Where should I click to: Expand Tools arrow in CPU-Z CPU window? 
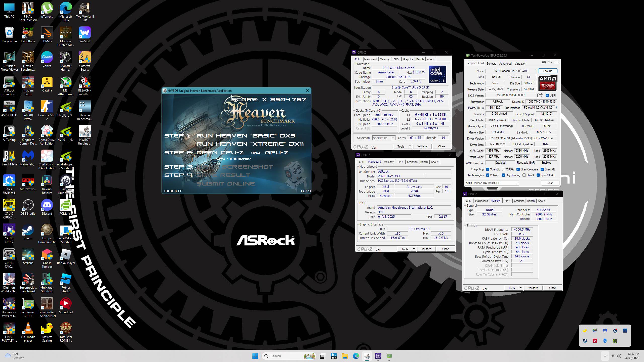410,146
